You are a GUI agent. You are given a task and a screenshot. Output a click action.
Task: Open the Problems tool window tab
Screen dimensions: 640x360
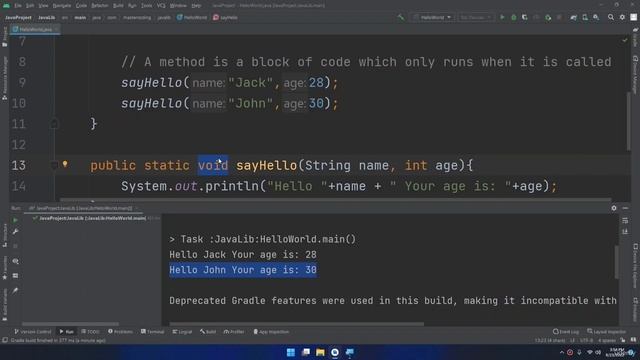click(120, 332)
